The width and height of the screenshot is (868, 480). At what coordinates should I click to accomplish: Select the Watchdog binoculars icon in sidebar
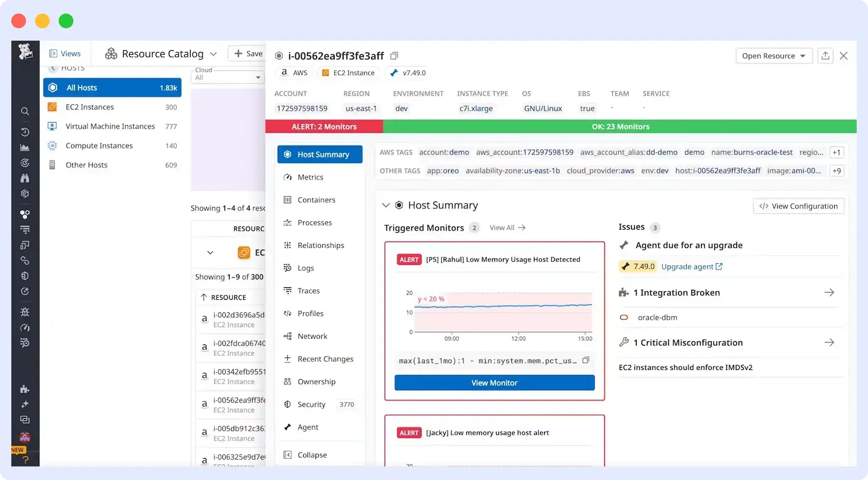pos(25,176)
